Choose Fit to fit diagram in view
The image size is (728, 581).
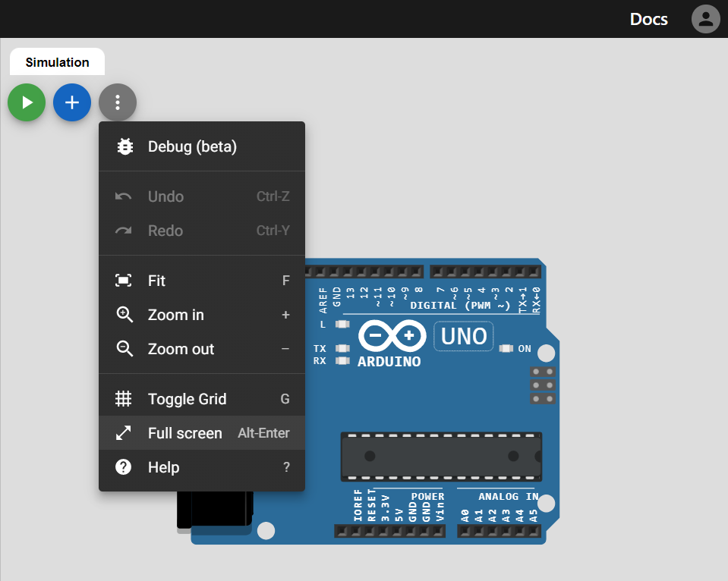(202, 281)
